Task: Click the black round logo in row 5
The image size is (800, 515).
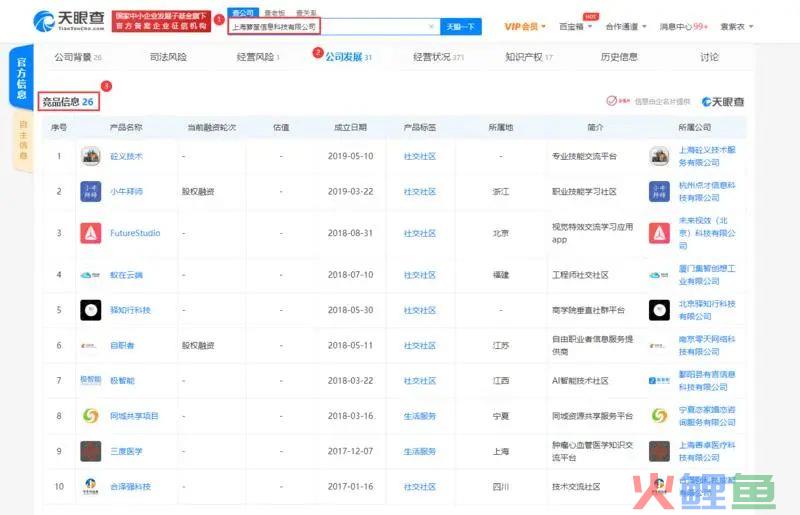Action: coord(91,310)
